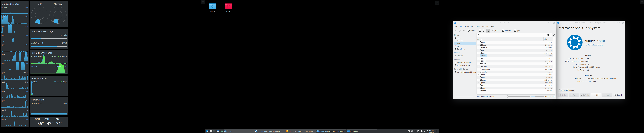
Task: Expand the etc folder tree row
Action: click(x=478, y=53)
